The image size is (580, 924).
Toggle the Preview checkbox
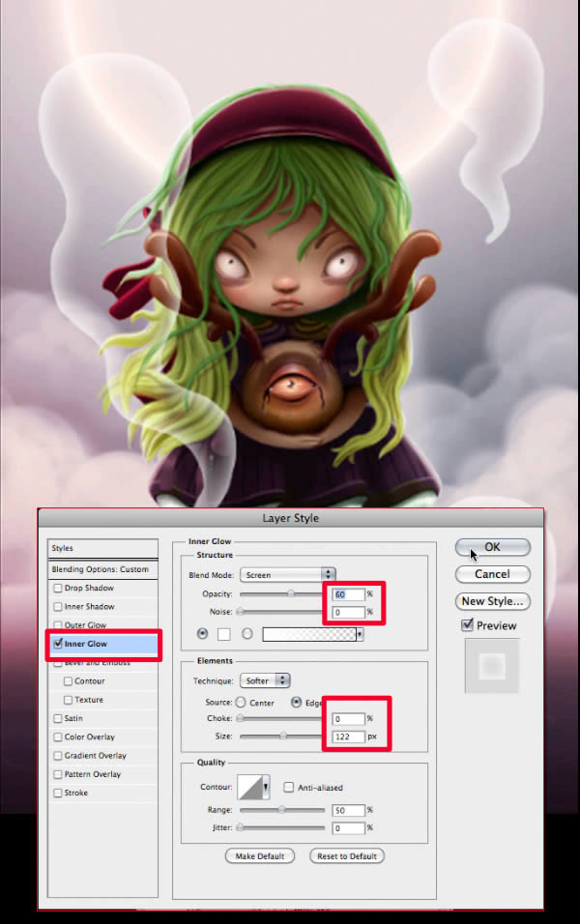pyautogui.click(x=468, y=624)
